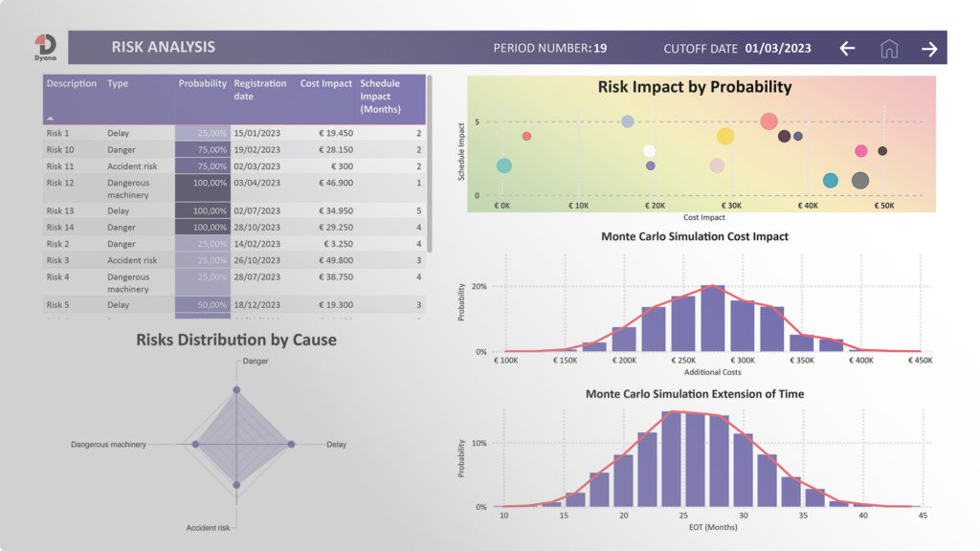980x551 pixels.
Task: Sort table by Cost Impact header
Action: (x=326, y=83)
